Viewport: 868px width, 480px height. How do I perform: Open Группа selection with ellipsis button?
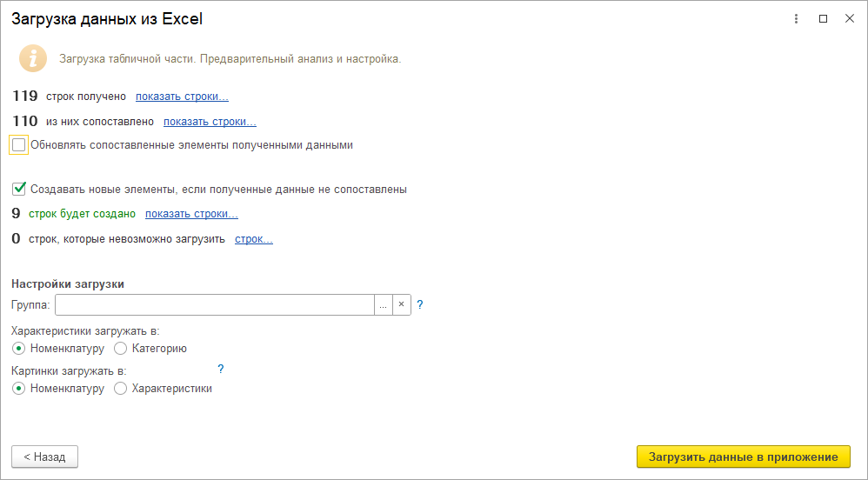pyautogui.click(x=384, y=304)
